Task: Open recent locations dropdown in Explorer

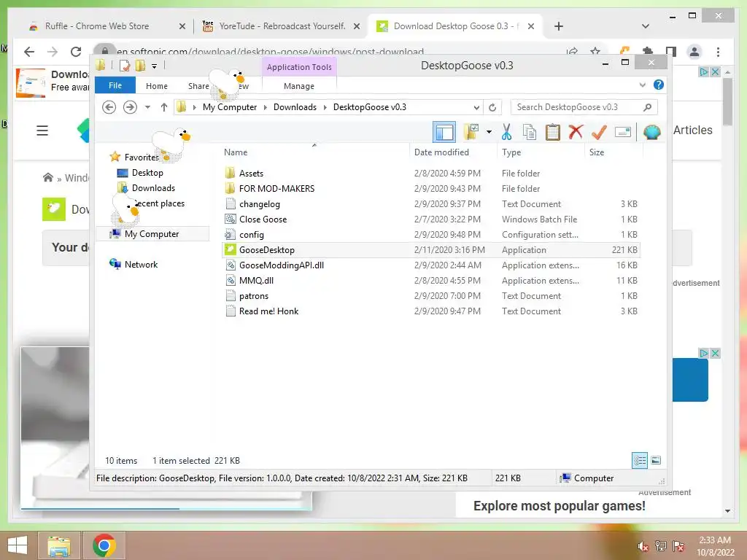Action: [x=147, y=107]
